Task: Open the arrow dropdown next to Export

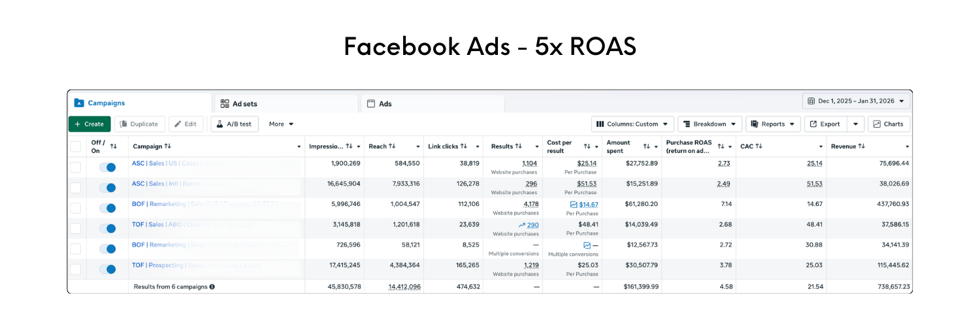Action: 855,124
